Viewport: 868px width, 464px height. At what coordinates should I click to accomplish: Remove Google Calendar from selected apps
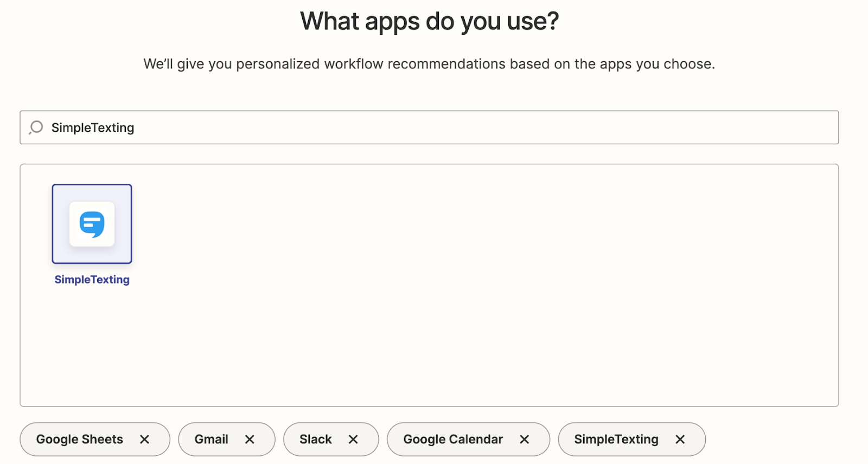tap(524, 439)
